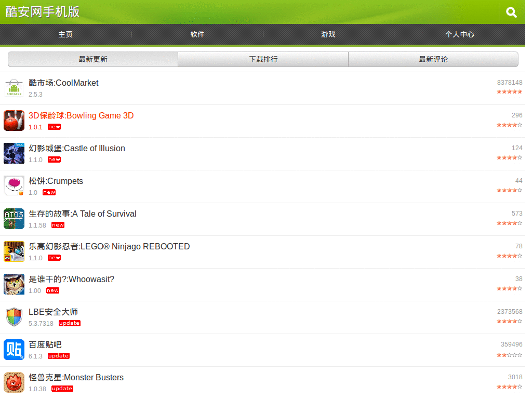Tap the Crumpets app icon
532x399 pixels.
(x=14, y=186)
